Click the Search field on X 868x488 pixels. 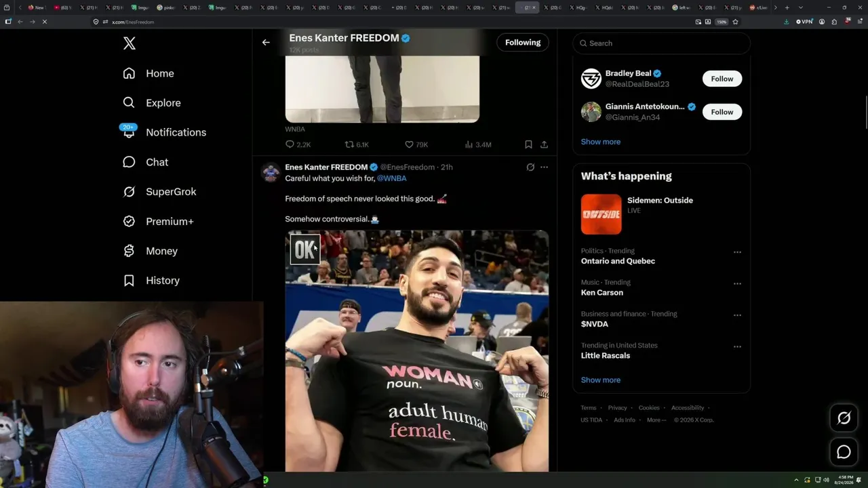662,43
